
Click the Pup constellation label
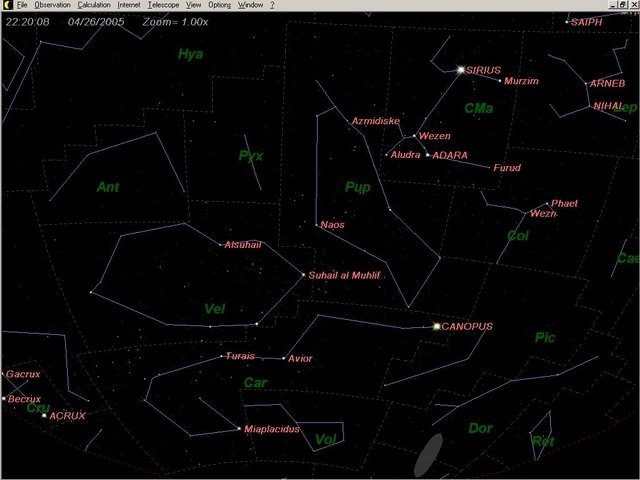[x=357, y=187]
